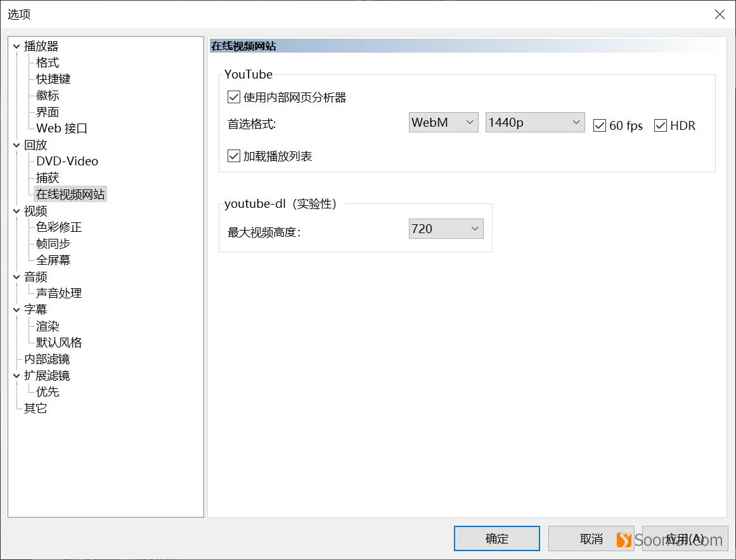Select 默认风格 under 字幕
The width and height of the screenshot is (736, 560).
pos(59,343)
